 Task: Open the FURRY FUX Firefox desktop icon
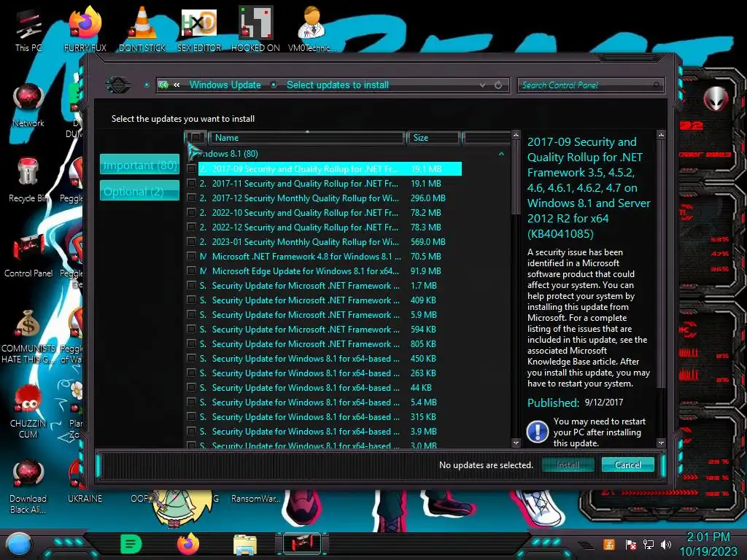[85, 29]
